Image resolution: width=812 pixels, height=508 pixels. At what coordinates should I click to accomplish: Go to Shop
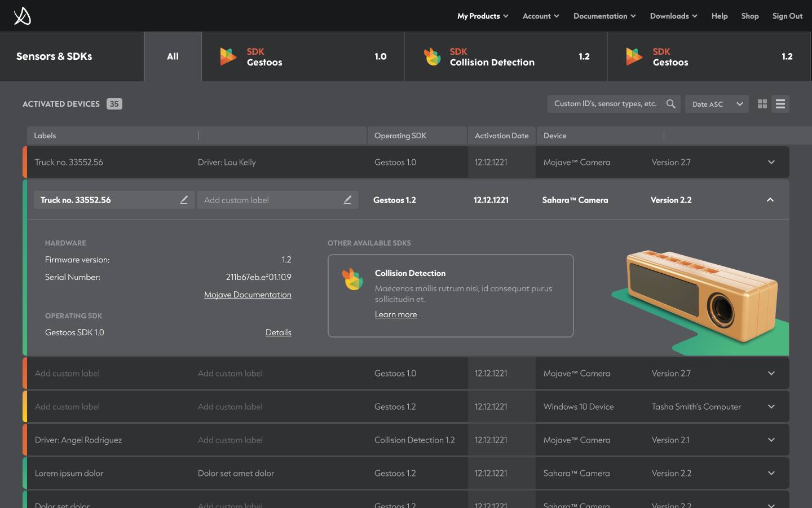click(x=750, y=16)
